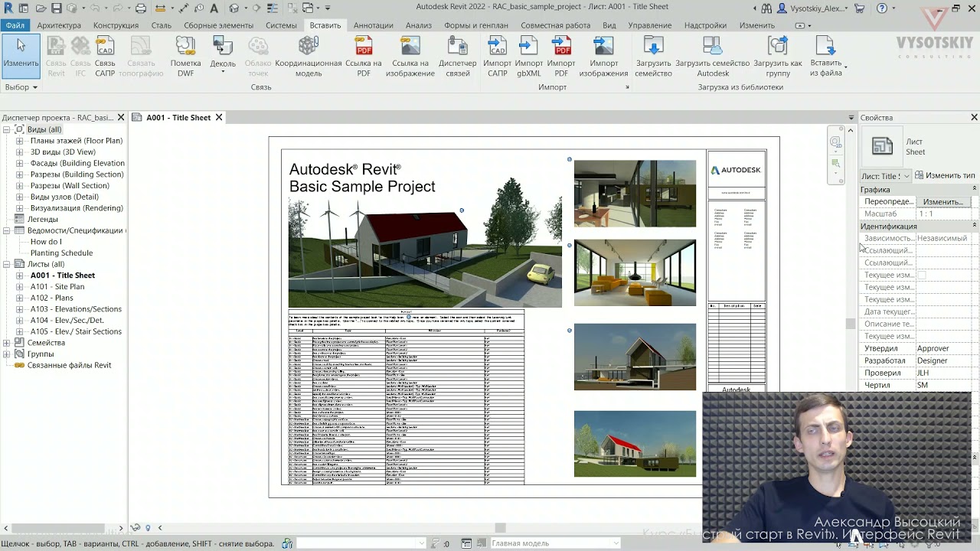Click Координационная модель tool

coord(309,57)
